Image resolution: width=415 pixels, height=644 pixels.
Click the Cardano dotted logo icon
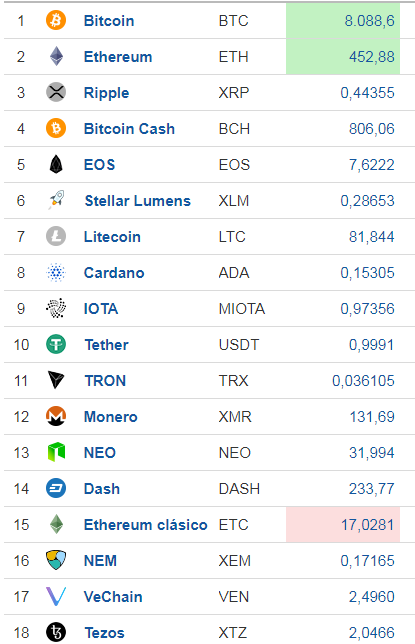(56, 272)
